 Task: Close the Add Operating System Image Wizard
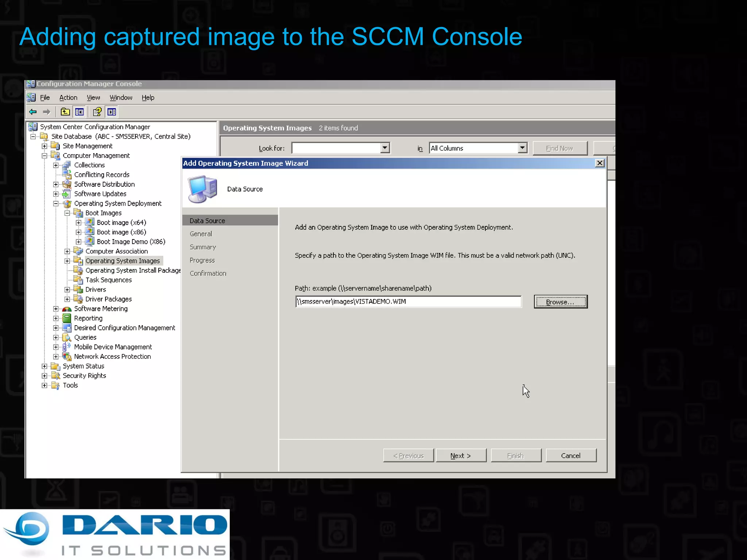click(x=600, y=163)
